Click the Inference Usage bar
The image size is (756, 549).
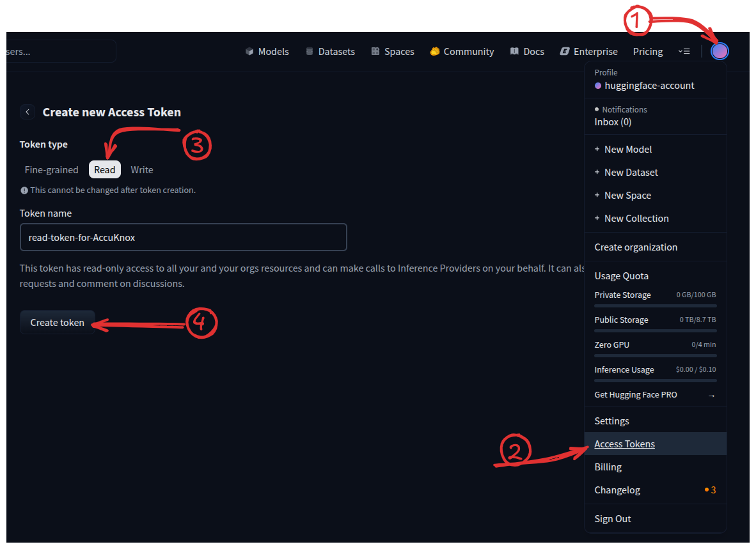click(655, 381)
